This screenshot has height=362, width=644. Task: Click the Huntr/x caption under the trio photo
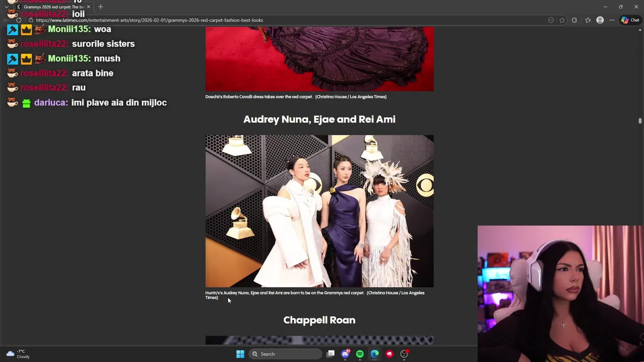pyautogui.click(x=315, y=295)
